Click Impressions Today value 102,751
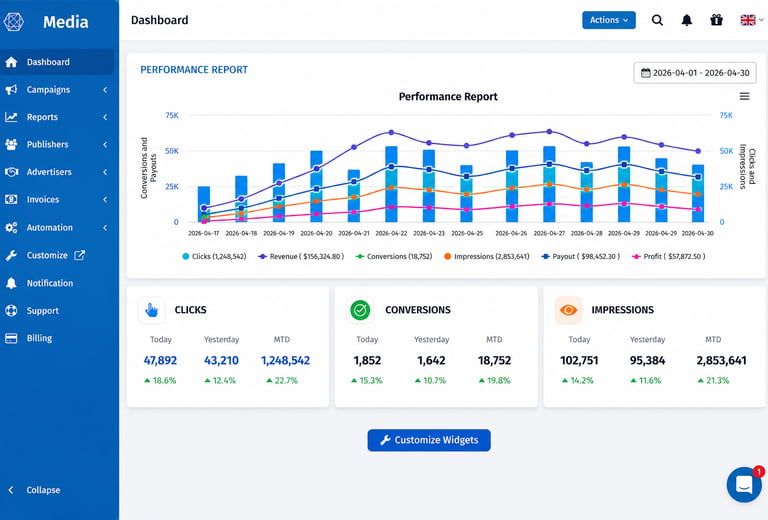This screenshot has height=520, width=768. pyautogui.click(x=579, y=360)
